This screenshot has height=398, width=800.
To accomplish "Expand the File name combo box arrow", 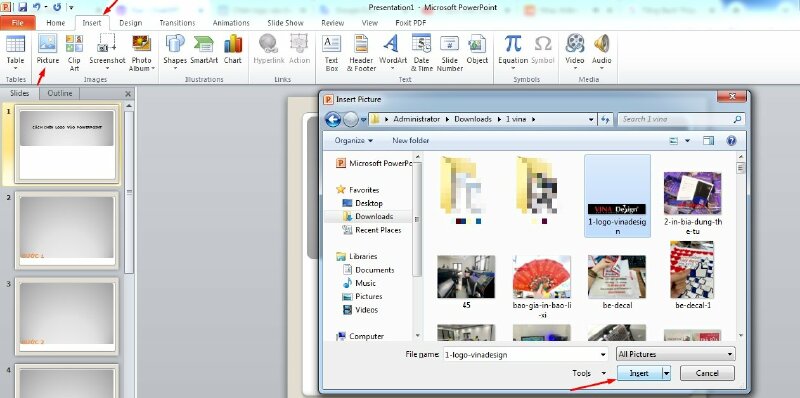I will pyautogui.click(x=604, y=354).
